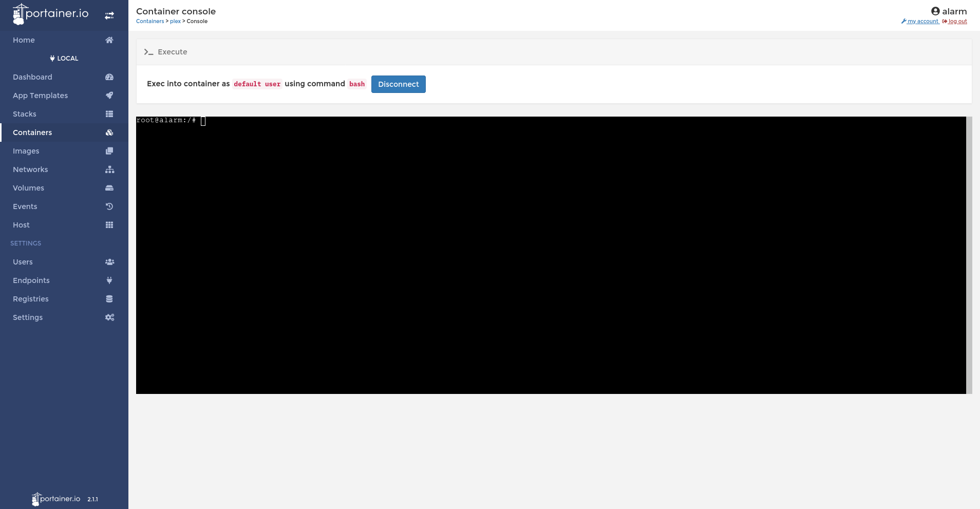Click the App Templates rocket icon
The width and height of the screenshot is (980, 509).
[x=109, y=96]
